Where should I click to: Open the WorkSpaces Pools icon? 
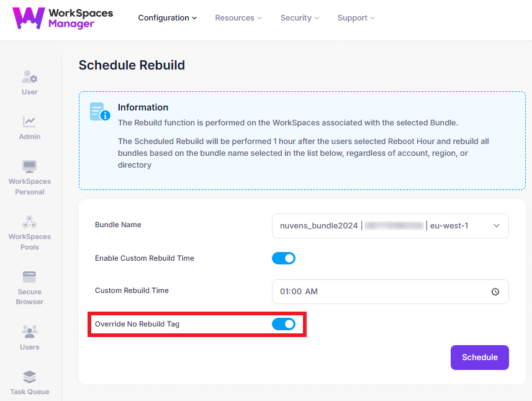point(30,222)
